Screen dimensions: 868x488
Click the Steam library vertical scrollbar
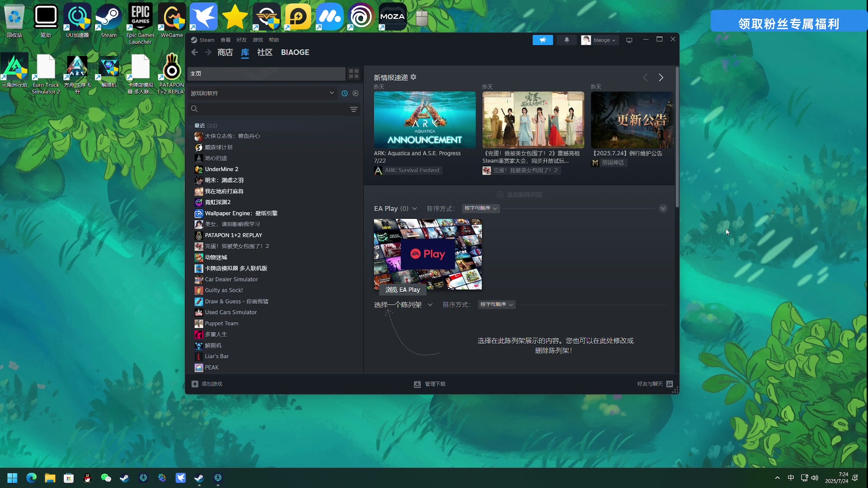pyautogui.click(x=677, y=137)
